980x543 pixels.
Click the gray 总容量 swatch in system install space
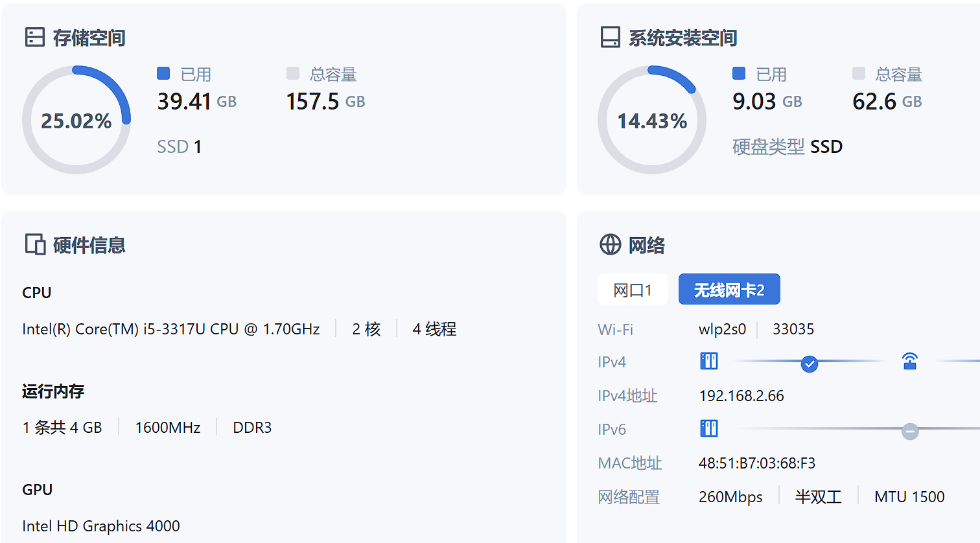(x=859, y=73)
